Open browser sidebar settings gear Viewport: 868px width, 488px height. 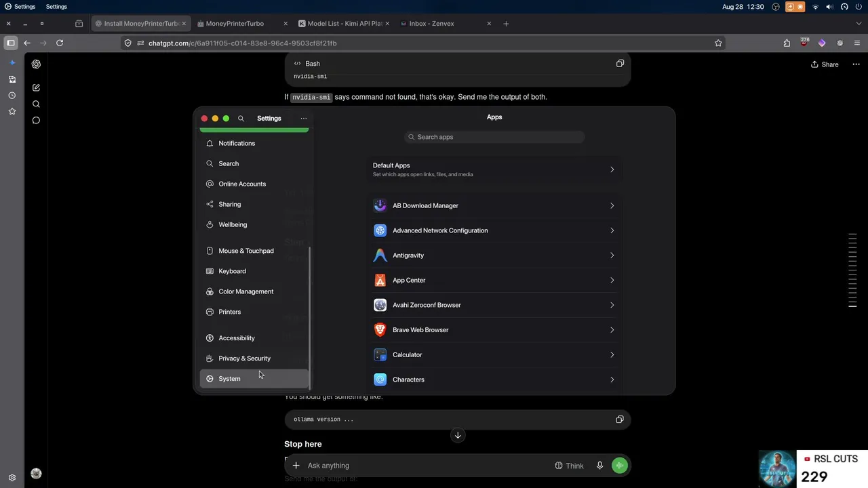tap(12, 478)
